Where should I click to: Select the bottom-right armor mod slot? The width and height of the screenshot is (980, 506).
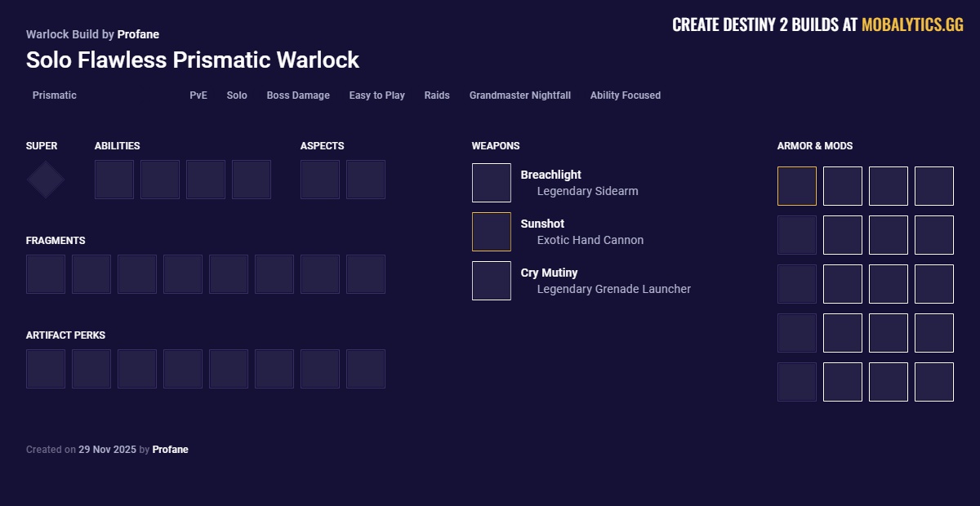tap(934, 382)
